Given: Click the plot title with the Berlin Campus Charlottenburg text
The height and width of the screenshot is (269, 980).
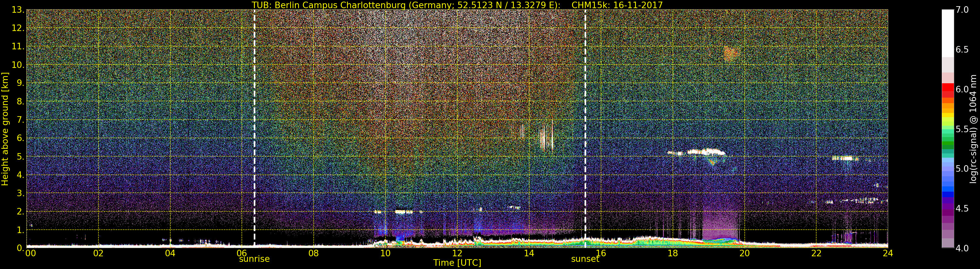Looking at the screenshot, I should pyautogui.click(x=457, y=5).
